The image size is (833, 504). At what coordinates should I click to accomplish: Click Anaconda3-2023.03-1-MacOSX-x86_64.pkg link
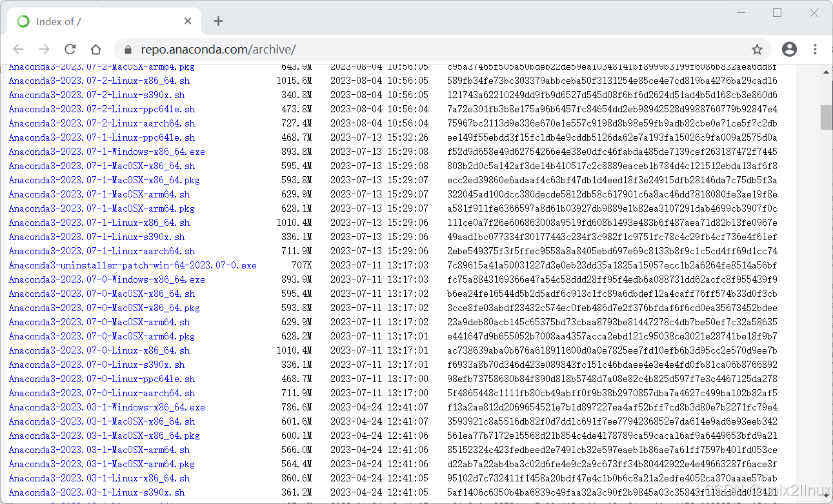[x=105, y=436]
